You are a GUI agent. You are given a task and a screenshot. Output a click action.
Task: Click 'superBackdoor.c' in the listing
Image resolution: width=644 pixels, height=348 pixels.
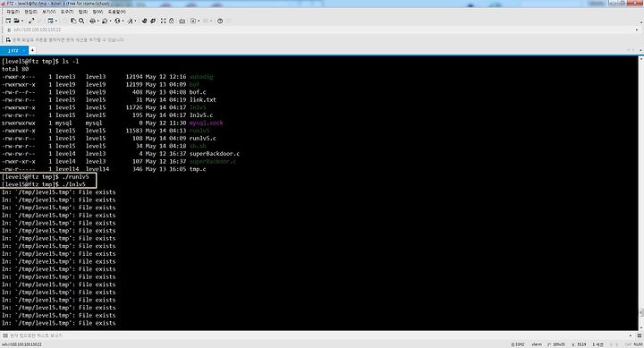pyautogui.click(x=215, y=154)
